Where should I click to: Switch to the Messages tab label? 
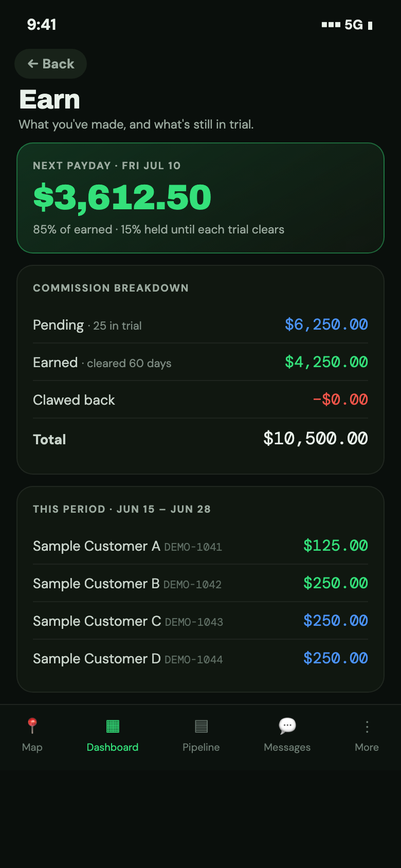287,747
